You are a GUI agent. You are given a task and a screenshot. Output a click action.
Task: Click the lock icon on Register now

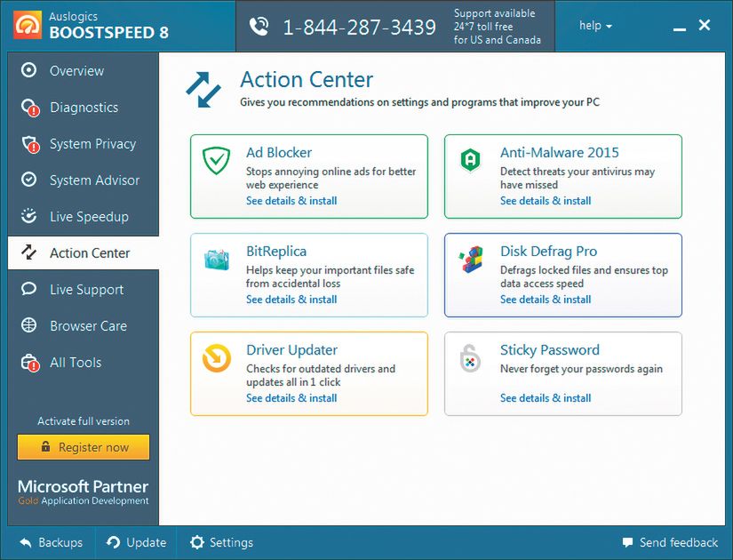coord(45,446)
